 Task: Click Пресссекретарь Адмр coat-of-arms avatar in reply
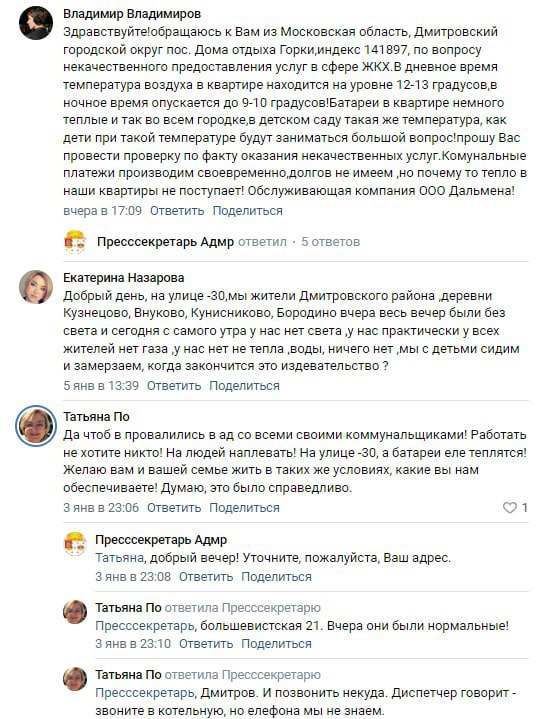click(75, 544)
